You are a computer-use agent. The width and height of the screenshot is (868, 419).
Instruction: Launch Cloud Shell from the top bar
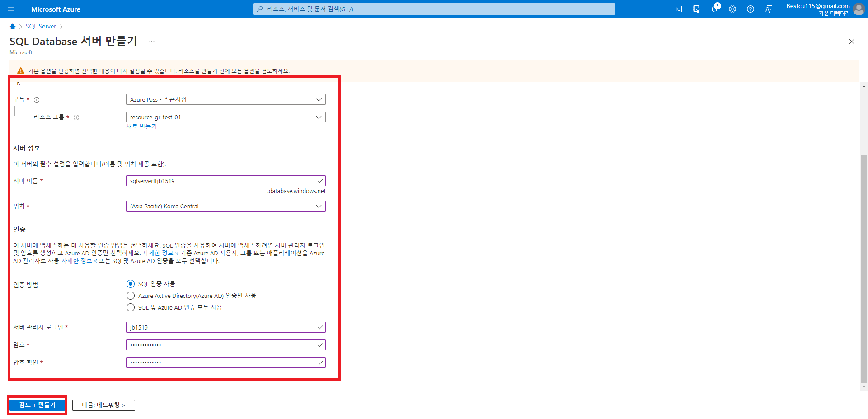point(678,9)
